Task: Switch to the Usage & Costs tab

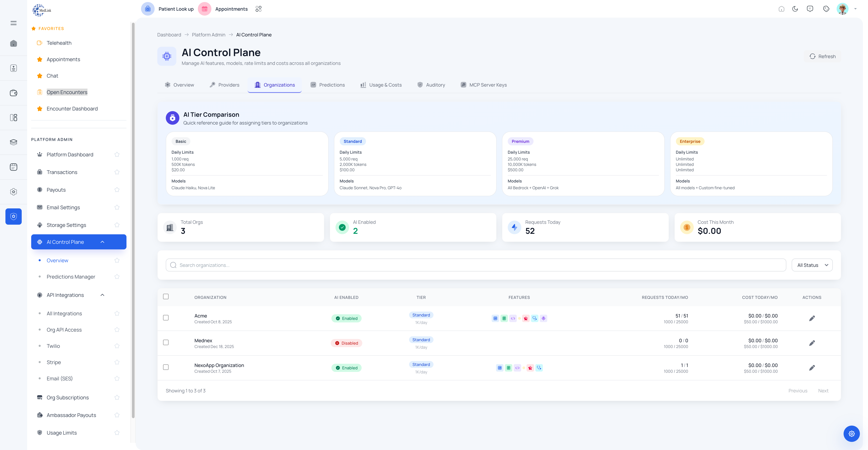Action: [385, 85]
